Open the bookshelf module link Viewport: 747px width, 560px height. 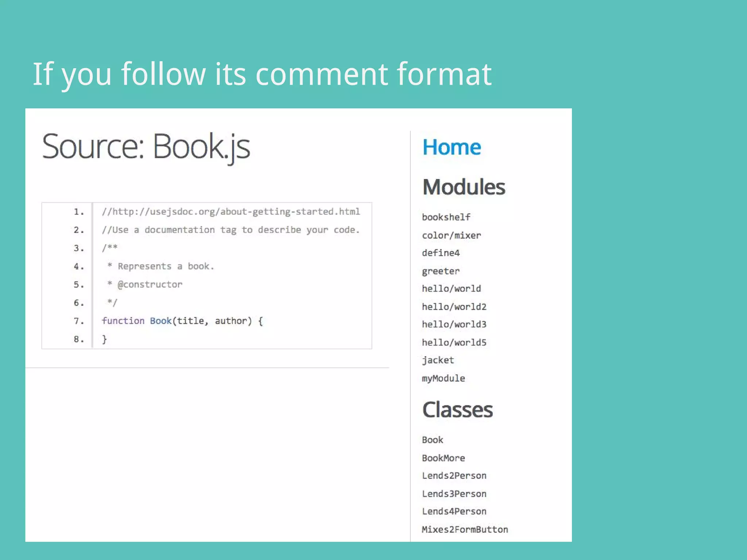pos(446,217)
